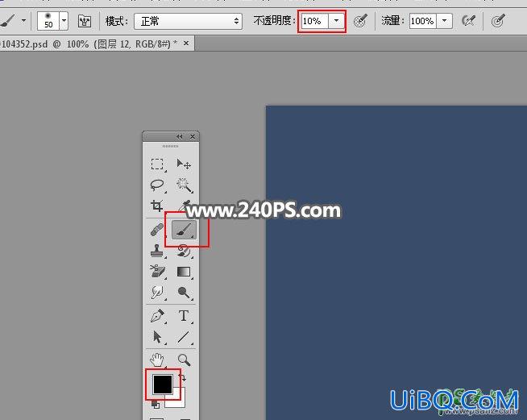The width and height of the screenshot is (527, 420).
Task: Open the flow slider dropdown arrow
Action: 444,21
